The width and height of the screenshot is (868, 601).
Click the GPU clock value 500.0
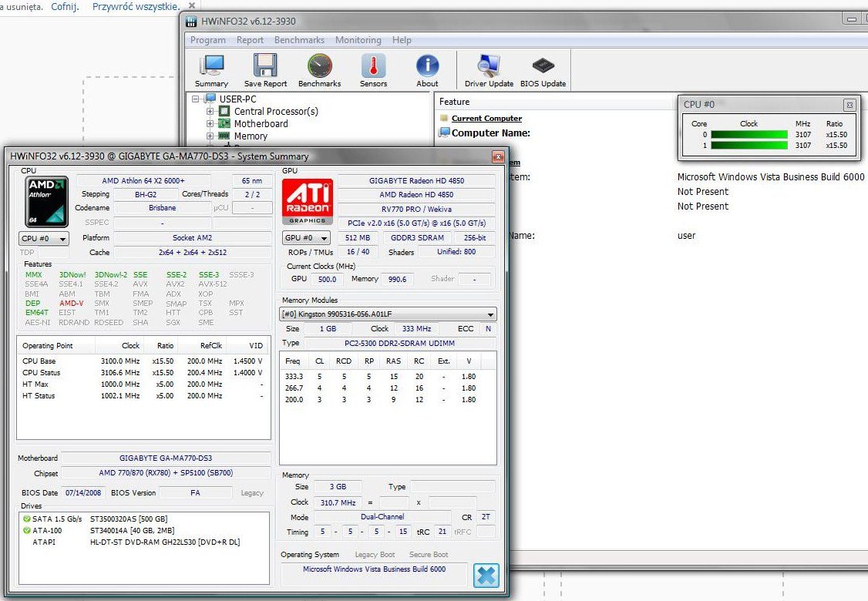[327, 280]
